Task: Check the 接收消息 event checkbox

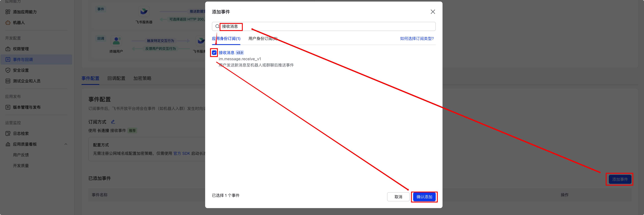Action: (214, 52)
